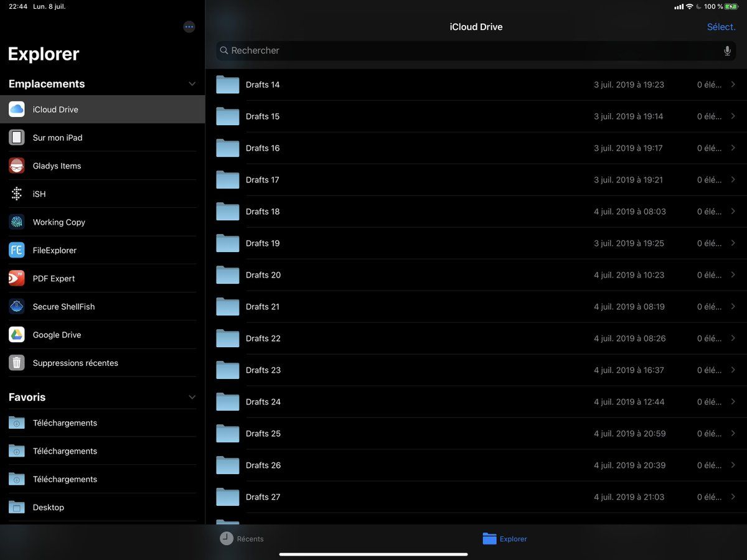This screenshot has width=747, height=560.
Task: Tap the microphone dictation icon in search
Action: click(727, 51)
